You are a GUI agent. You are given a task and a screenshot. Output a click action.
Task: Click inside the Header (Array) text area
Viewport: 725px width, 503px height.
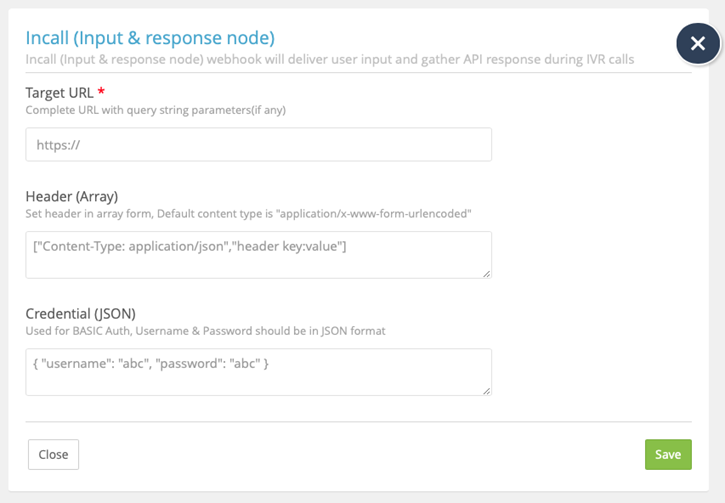pyautogui.click(x=258, y=255)
